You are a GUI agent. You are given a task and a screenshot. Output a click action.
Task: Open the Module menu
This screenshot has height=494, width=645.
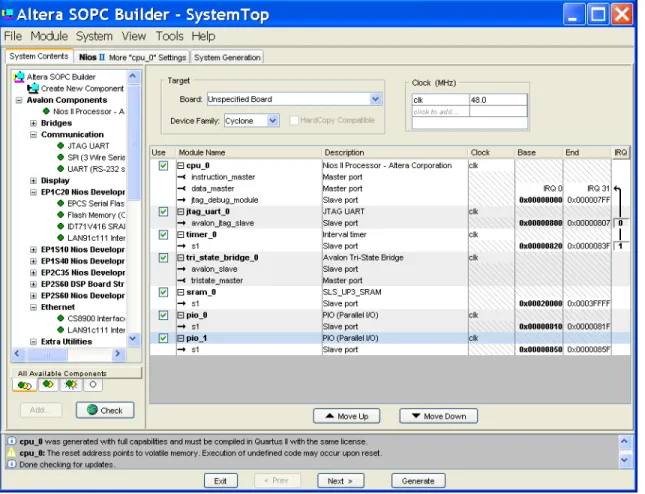point(49,36)
